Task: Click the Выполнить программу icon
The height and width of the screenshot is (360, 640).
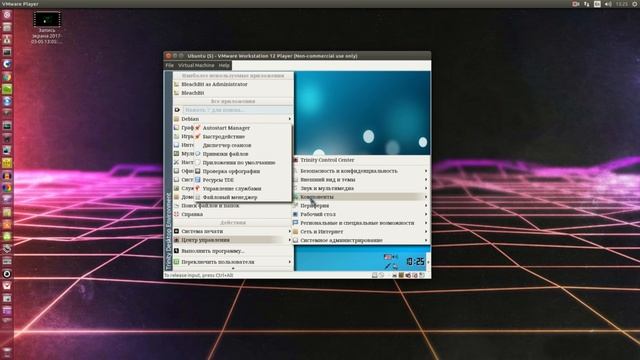Action: 177,251
